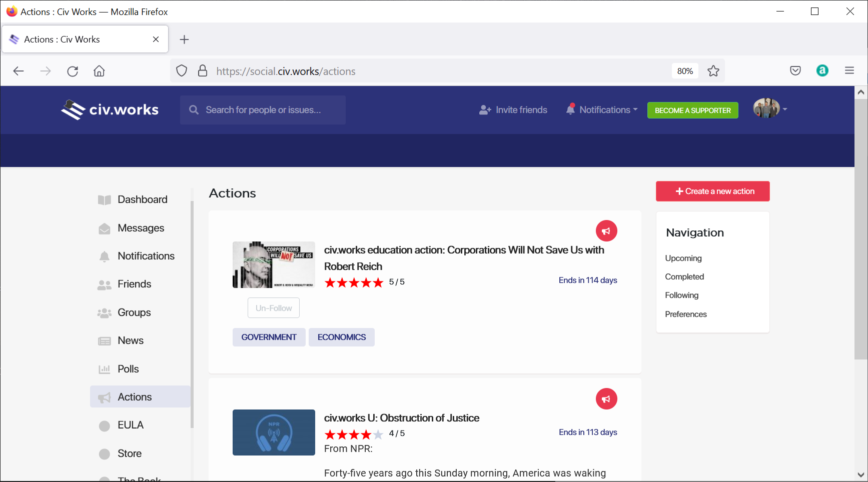The image size is (868, 482).
Task: Go to the browser home page
Action: [x=99, y=71]
